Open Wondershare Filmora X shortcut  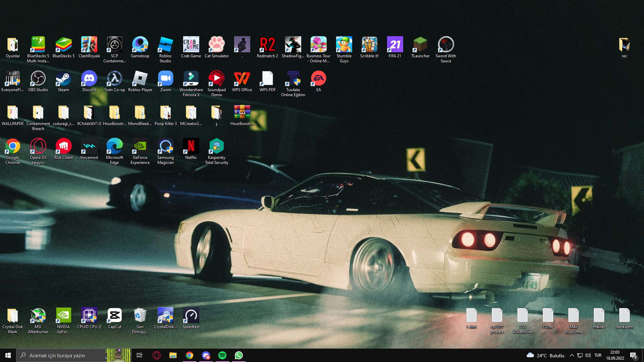pos(191,83)
